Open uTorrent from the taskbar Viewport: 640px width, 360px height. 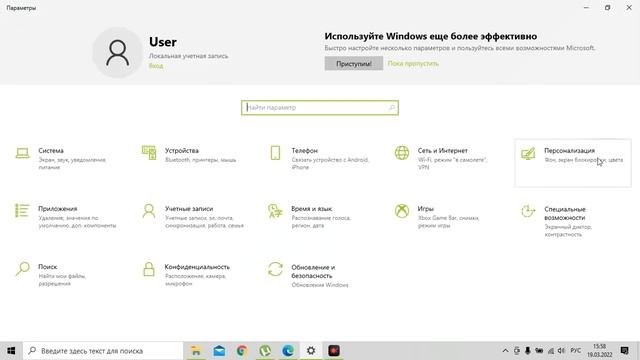265,351
